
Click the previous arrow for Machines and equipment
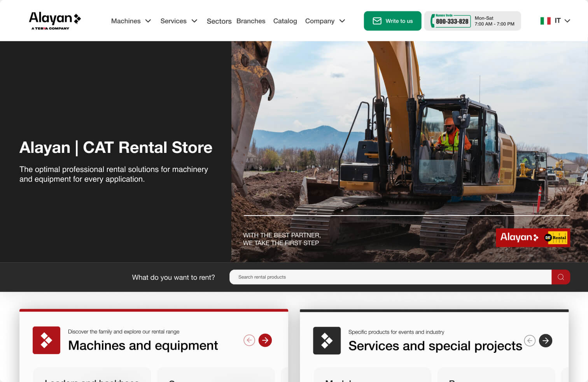coord(249,340)
